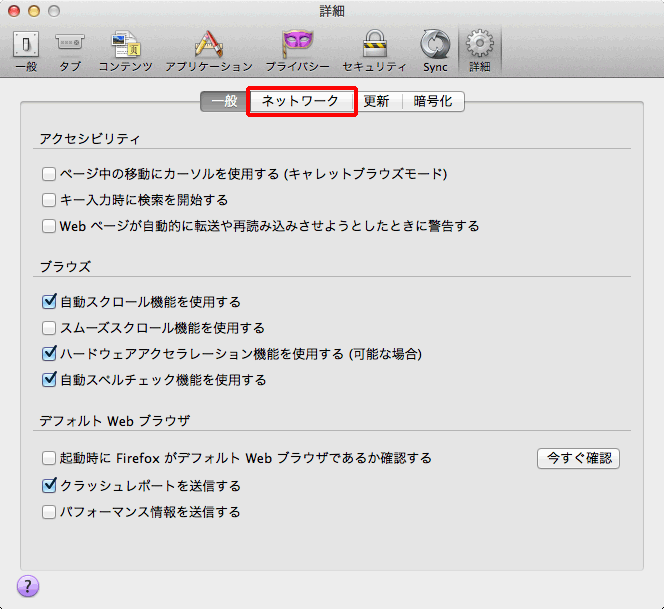Screen dimensions: 664x609
Task: Uncheck 自動スクロール機能を使用する
Action: [x=49, y=302]
